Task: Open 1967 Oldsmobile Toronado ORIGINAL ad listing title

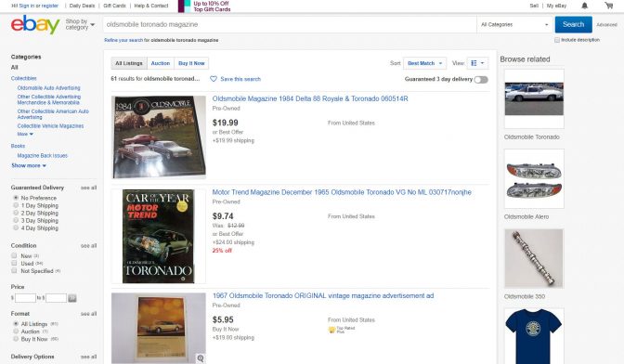Action: click(323, 295)
